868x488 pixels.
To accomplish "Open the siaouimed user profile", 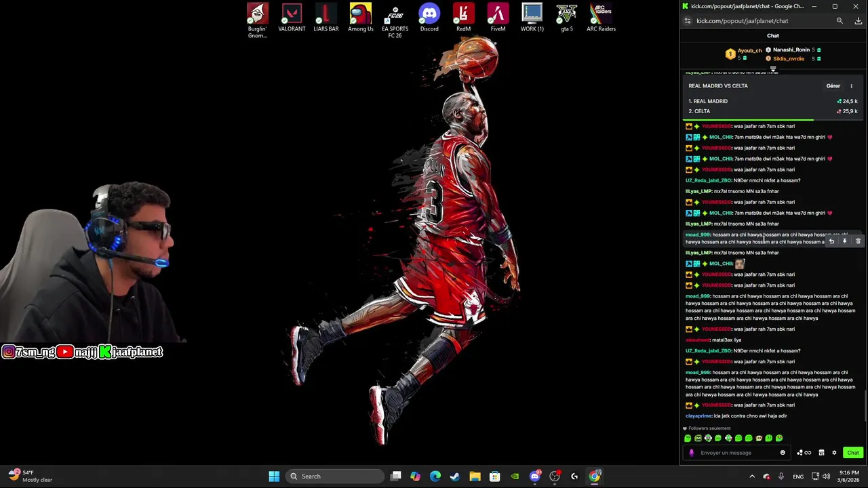I will 698,340.
